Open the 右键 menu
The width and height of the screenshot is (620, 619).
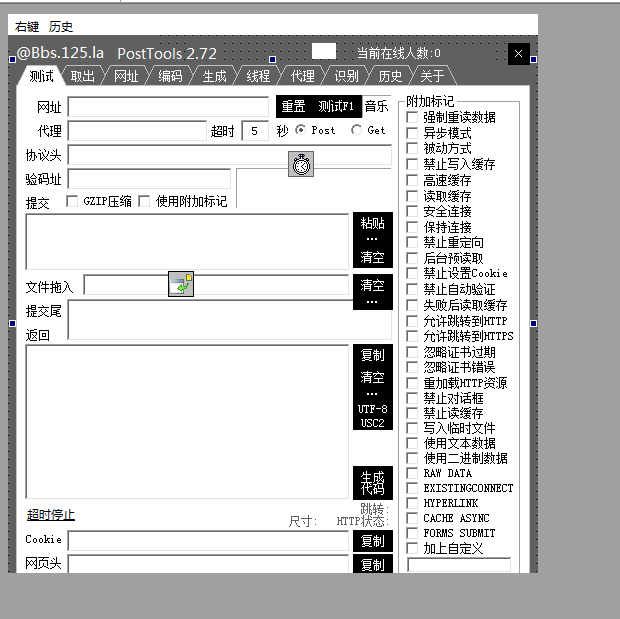[27, 27]
